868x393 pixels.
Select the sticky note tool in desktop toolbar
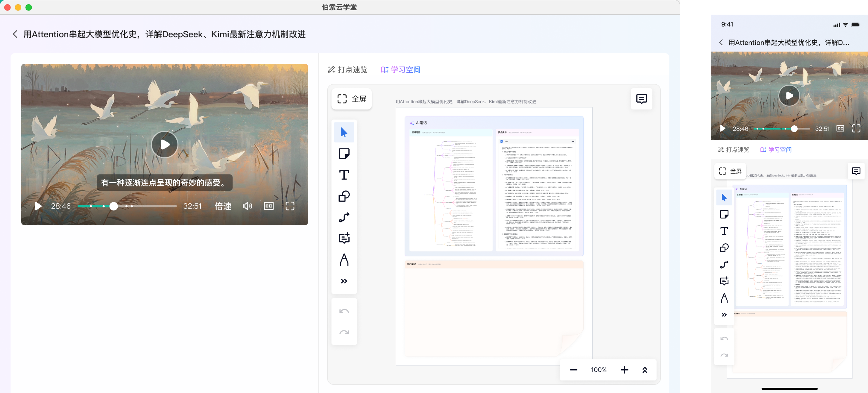[344, 154]
